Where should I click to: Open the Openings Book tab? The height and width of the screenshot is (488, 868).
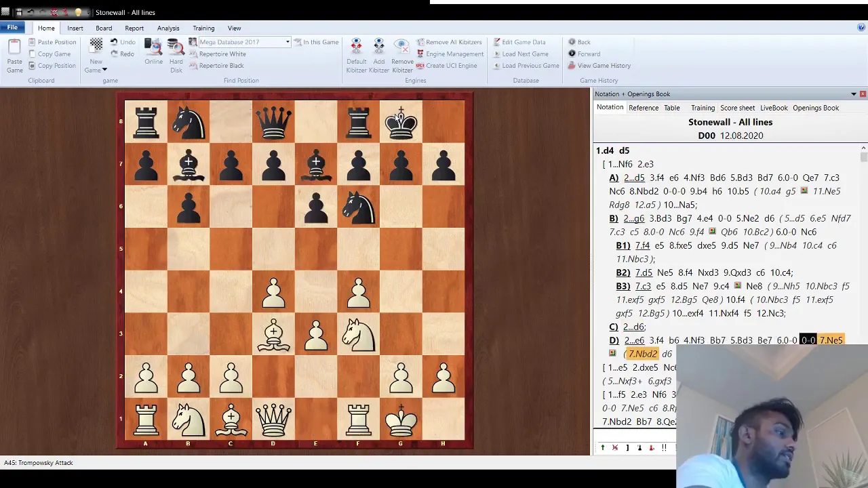(x=816, y=108)
